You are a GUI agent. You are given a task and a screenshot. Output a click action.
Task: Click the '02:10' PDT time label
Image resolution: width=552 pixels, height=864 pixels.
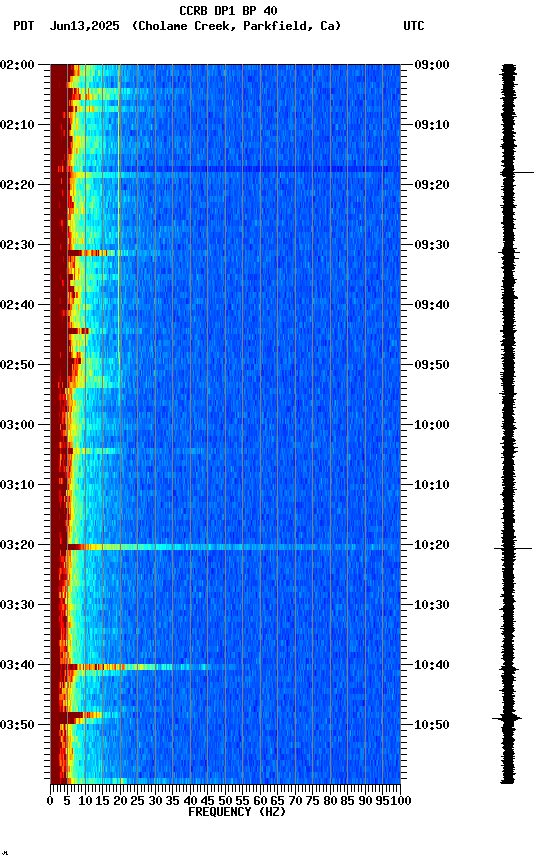pos(17,125)
